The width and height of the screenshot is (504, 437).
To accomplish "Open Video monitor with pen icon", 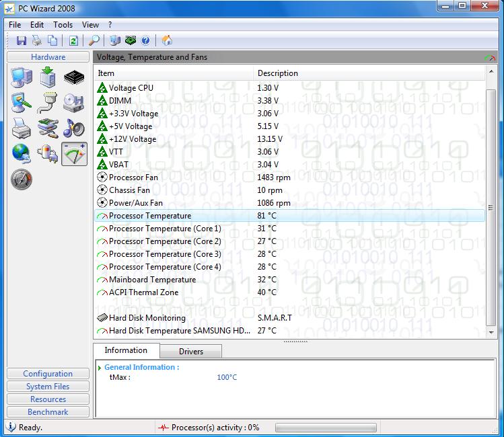I will click(22, 102).
